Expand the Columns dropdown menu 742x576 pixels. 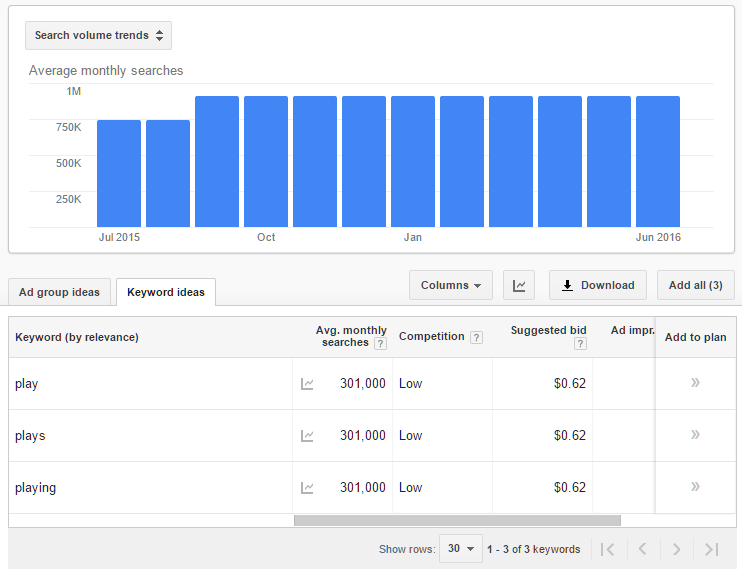450,285
